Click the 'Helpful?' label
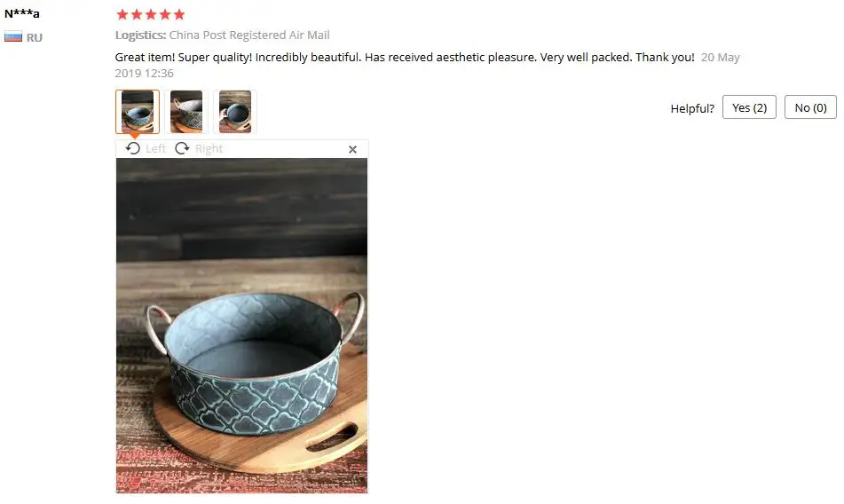 click(692, 108)
